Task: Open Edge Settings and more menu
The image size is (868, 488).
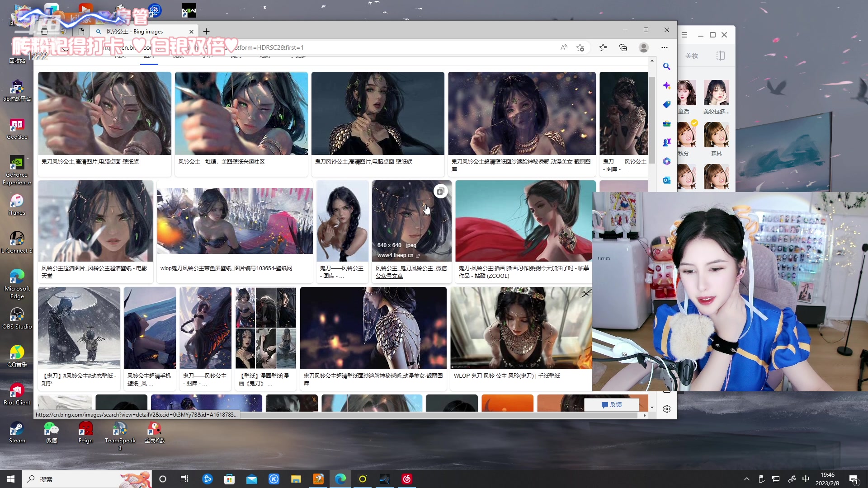Action: click(x=664, y=47)
